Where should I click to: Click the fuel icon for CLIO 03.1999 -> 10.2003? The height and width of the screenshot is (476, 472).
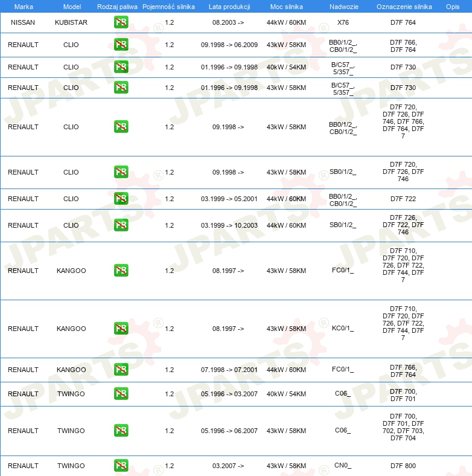point(121,225)
